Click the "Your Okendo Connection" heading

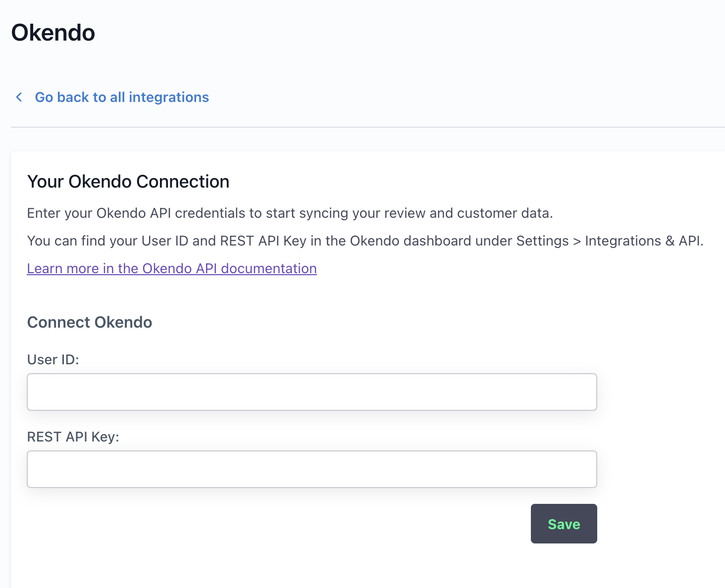(x=128, y=182)
